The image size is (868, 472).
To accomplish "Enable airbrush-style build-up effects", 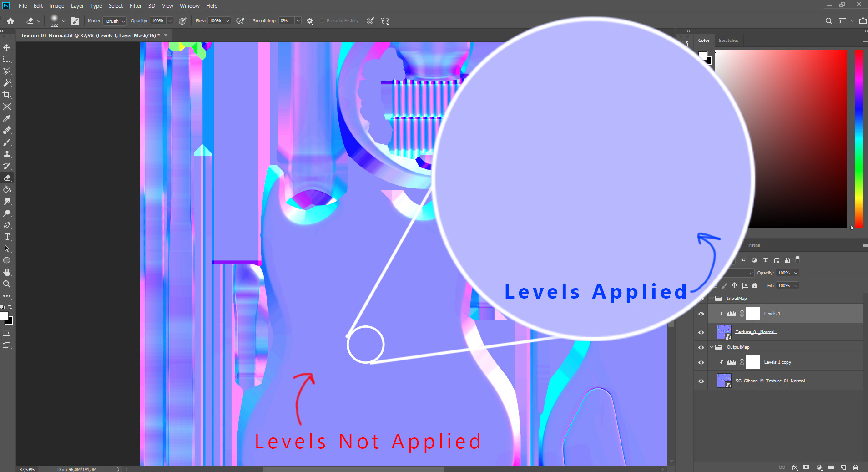I will point(240,21).
